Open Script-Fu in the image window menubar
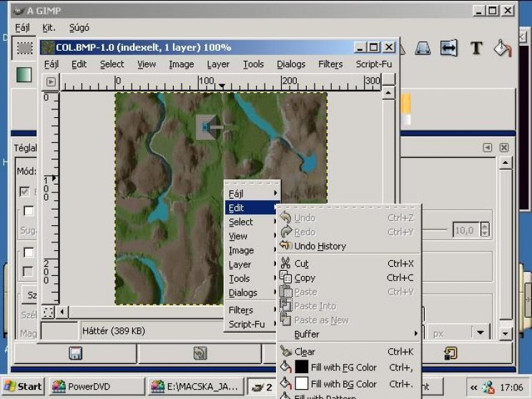This screenshot has width=532, height=399. click(373, 64)
